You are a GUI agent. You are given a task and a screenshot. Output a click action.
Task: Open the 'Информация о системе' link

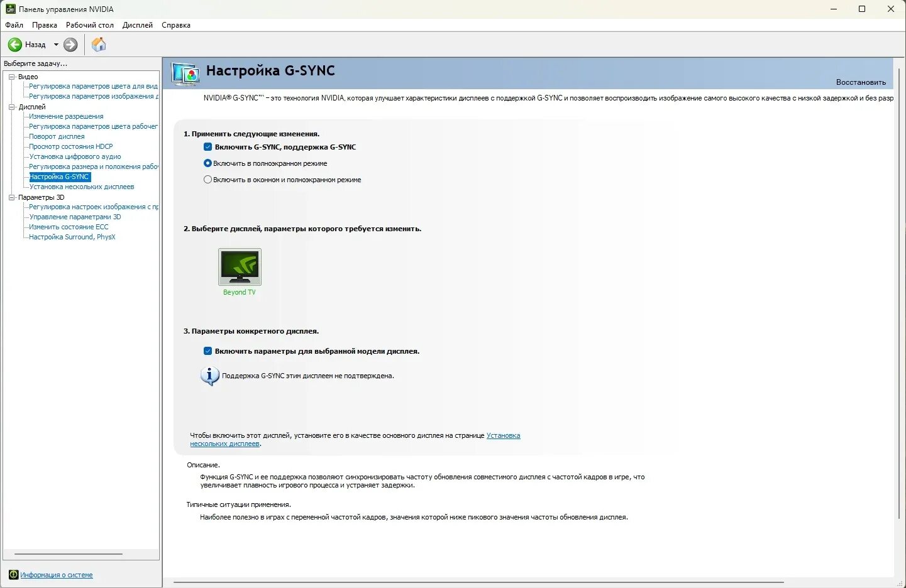point(56,575)
